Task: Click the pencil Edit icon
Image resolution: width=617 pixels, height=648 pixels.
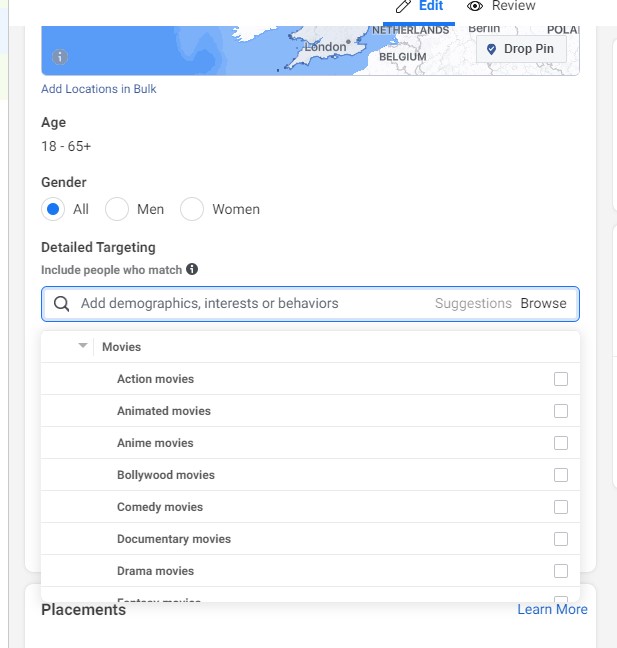Action: coord(403,6)
